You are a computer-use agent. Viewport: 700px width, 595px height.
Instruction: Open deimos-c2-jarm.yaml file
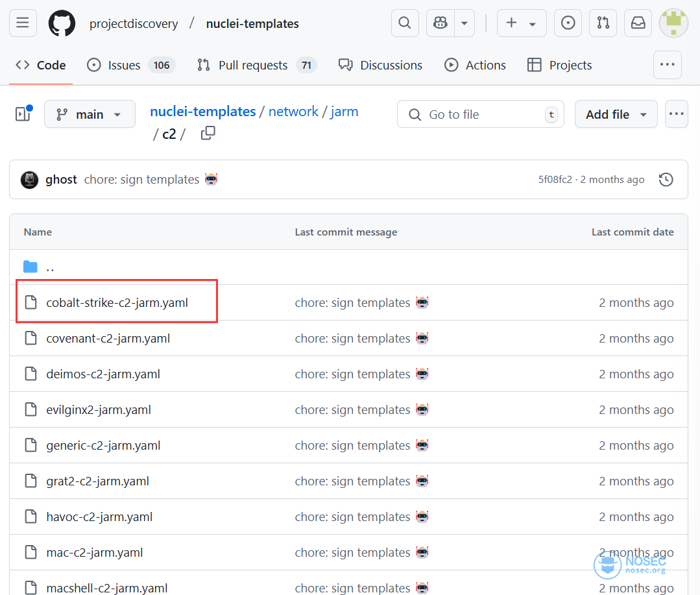point(103,374)
